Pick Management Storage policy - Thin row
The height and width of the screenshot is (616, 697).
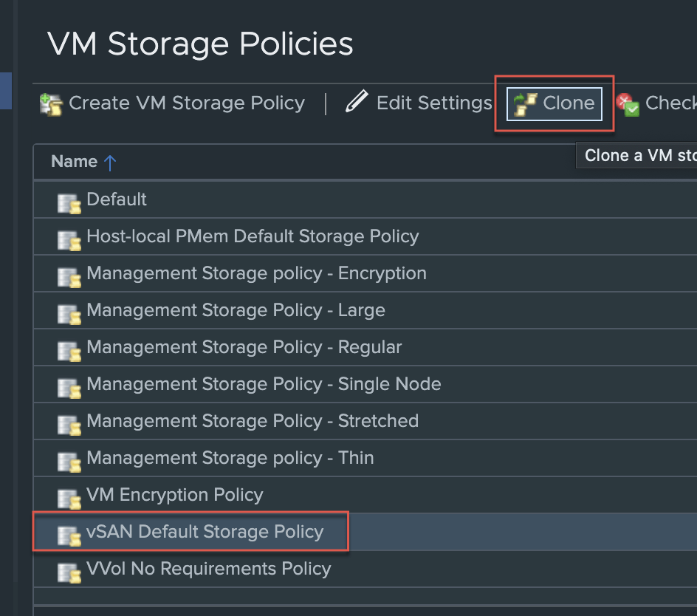click(230, 458)
